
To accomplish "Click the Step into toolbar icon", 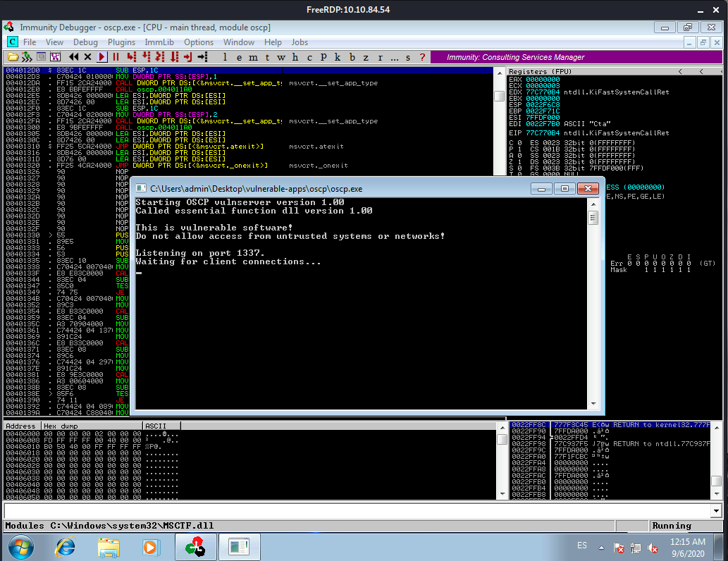I will click(131, 57).
